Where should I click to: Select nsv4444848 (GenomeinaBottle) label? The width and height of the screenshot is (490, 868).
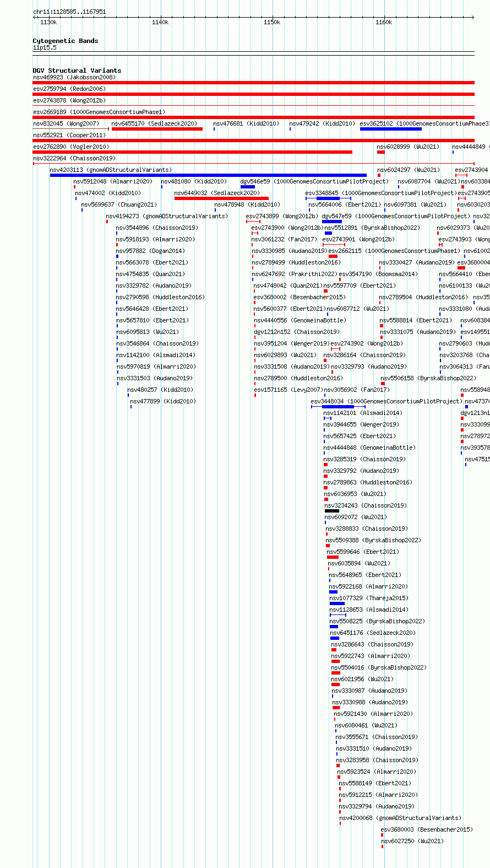369,448
